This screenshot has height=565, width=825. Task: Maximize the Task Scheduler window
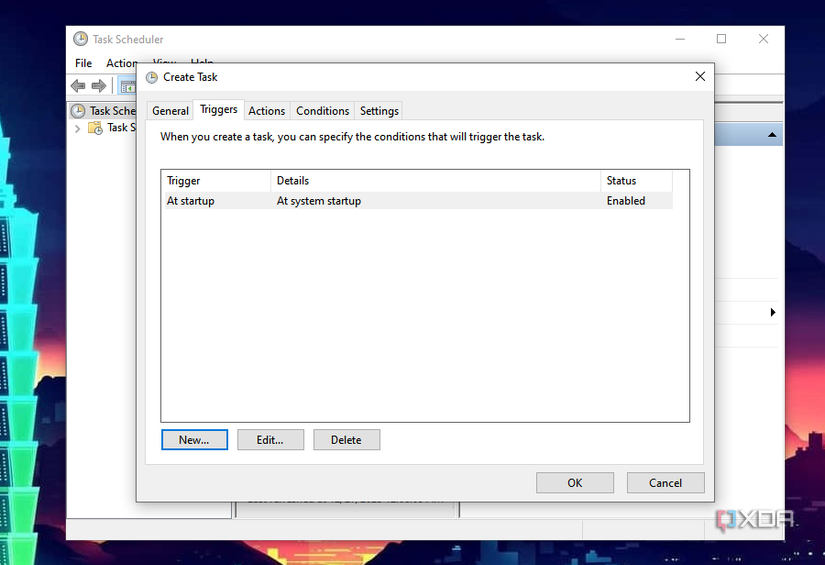pyautogui.click(x=721, y=39)
